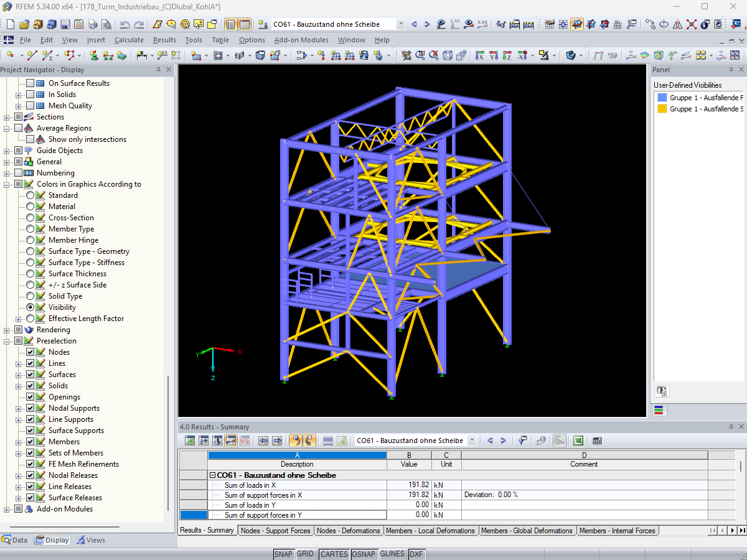Uncheck the Nodes preselection checkbox

30,352
